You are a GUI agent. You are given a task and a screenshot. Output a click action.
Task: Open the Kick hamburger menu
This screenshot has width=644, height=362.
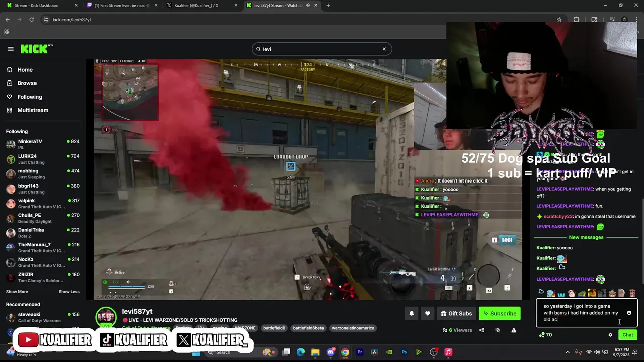click(11, 49)
